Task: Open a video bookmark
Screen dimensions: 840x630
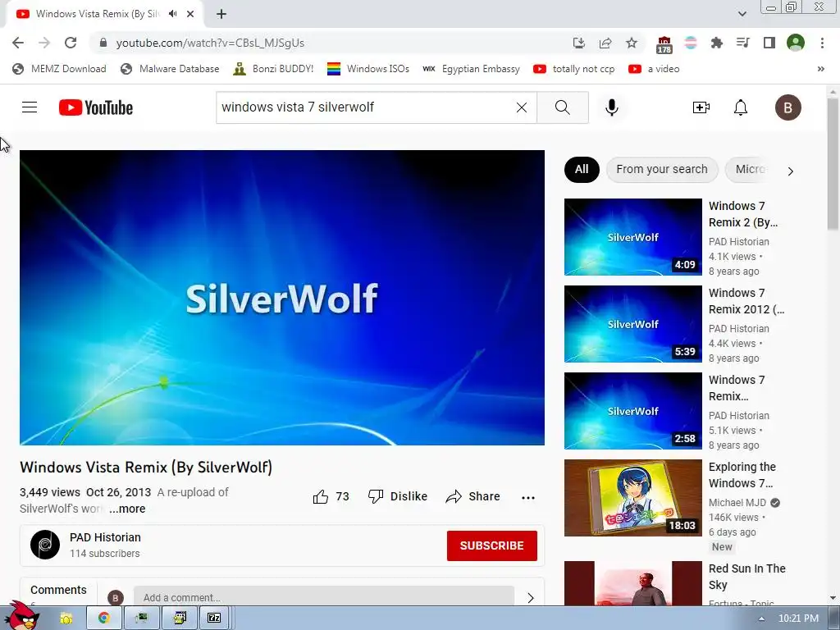Action: [654, 69]
